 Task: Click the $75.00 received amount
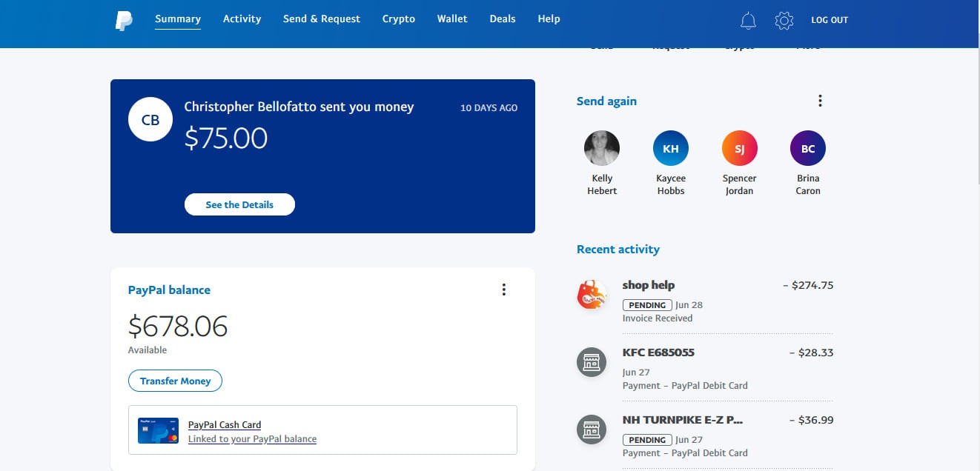coord(226,138)
